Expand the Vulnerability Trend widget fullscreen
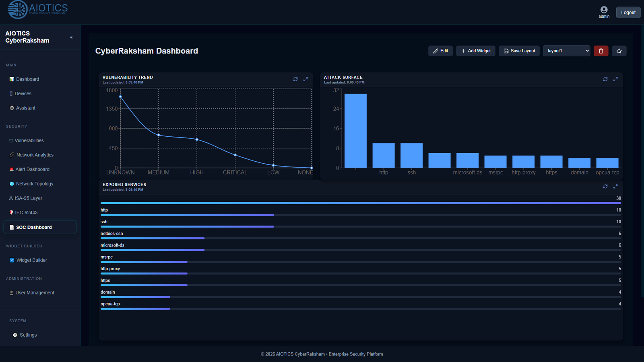 tap(305, 79)
